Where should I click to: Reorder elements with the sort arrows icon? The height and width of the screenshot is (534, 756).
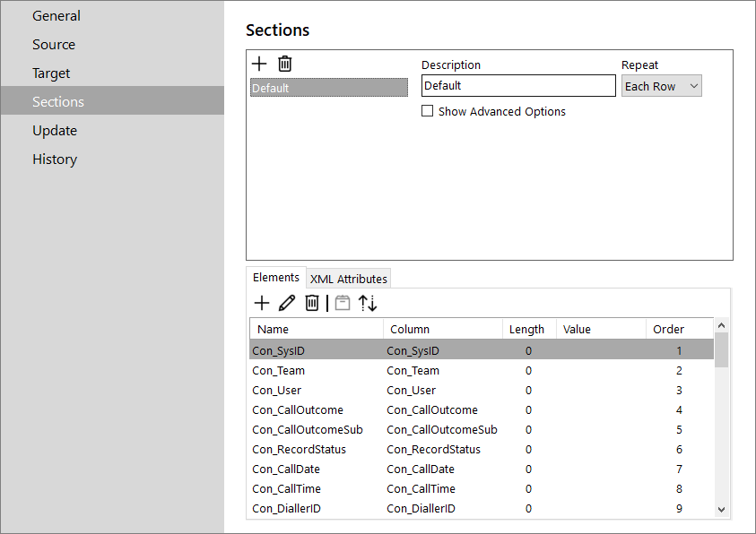[368, 303]
